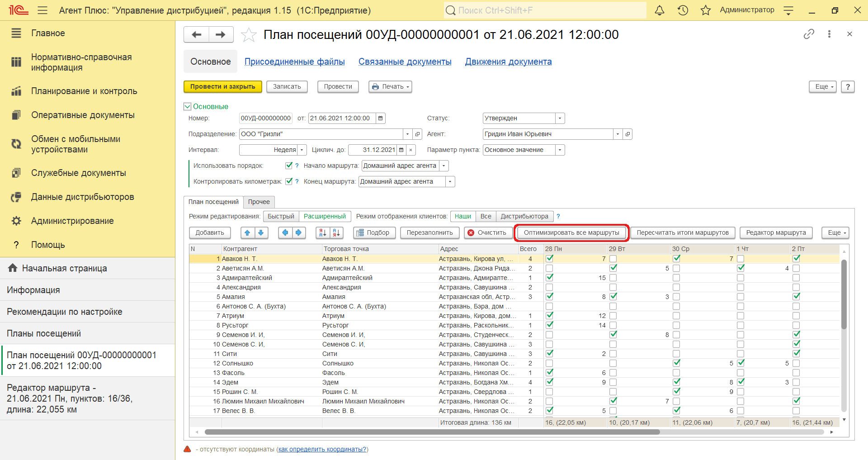
Task: Open Планы посещений in open windows list
Action: point(87,333)
